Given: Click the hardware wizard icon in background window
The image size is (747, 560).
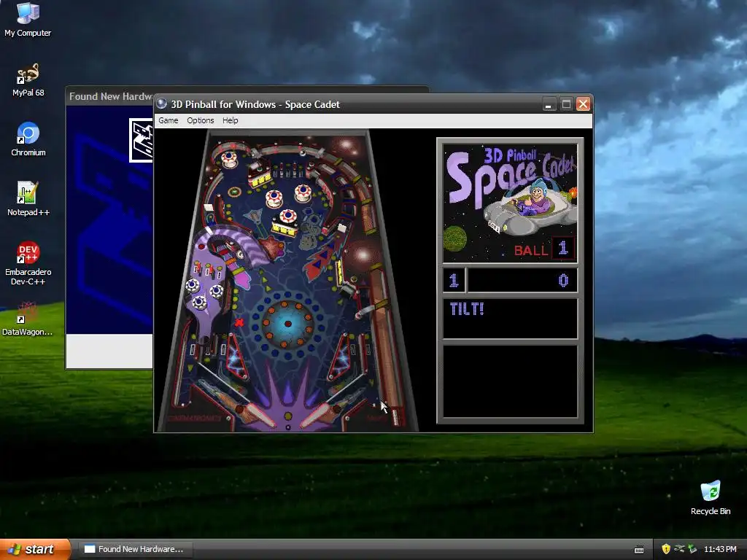Looking at the screenshot, I should (x=141, y=141).
